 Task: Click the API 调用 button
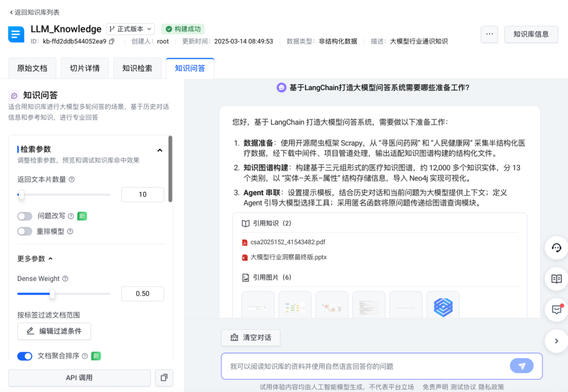[79, 378]
